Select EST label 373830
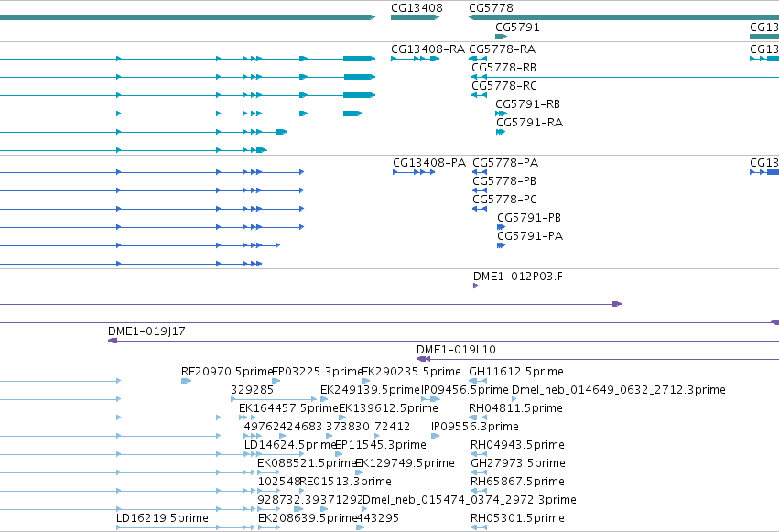 pos(348,427)
